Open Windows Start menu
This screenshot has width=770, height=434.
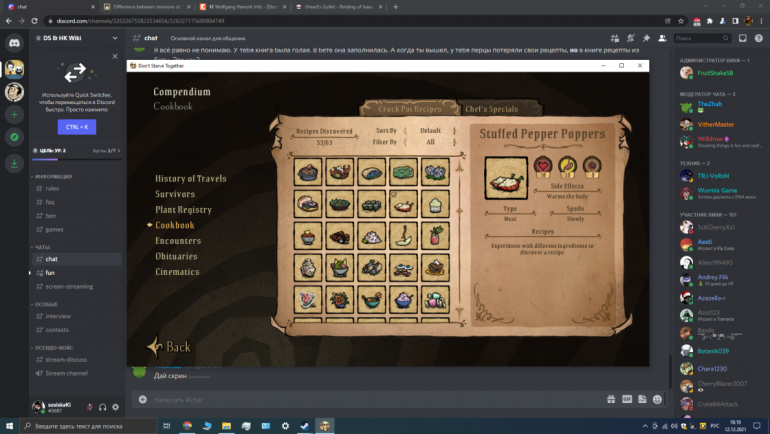tap(9, 426)
